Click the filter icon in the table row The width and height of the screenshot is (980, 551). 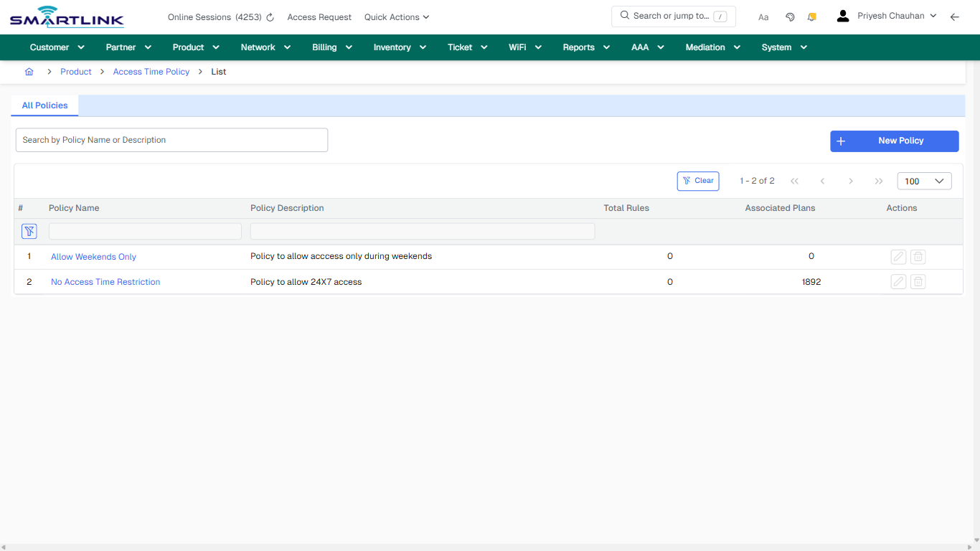(29, 231)
